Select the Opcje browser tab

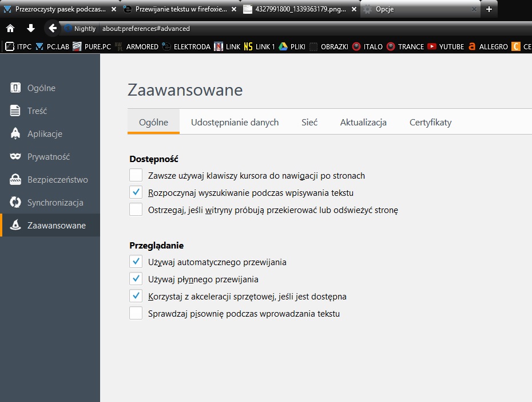coord(420,9)
